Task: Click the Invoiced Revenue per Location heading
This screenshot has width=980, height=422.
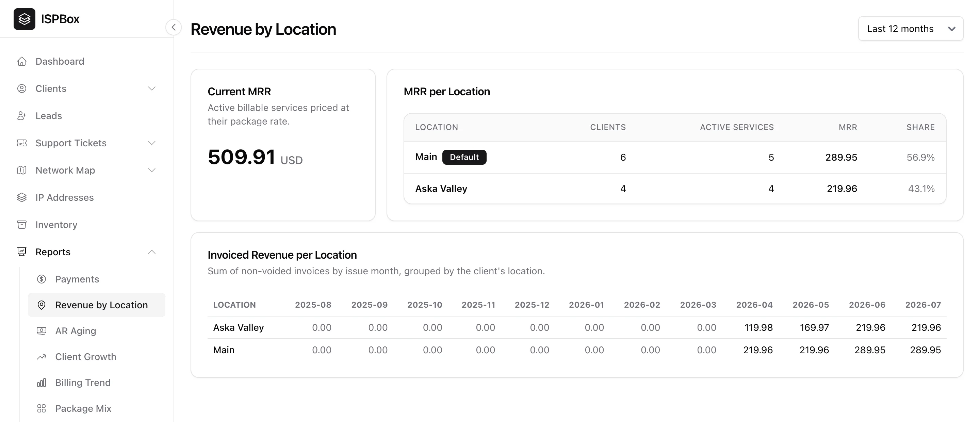Action: [x=282, y=255]
